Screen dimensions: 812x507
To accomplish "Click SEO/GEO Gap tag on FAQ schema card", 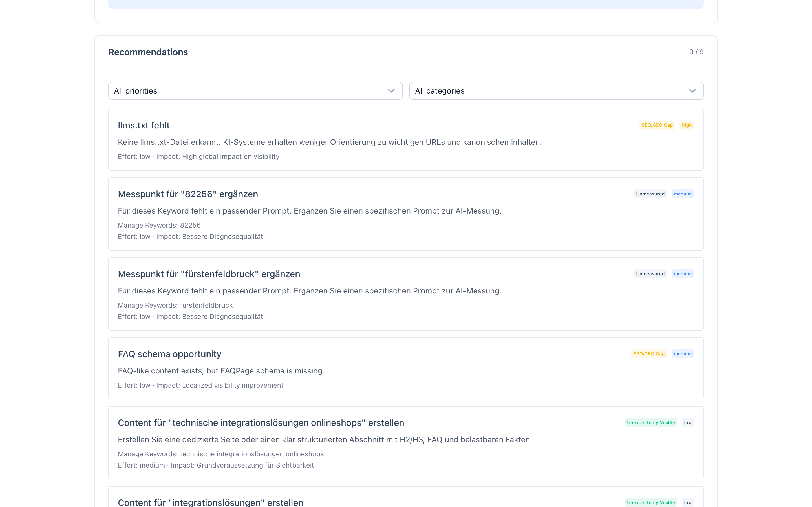I will [x=648, y=354].
